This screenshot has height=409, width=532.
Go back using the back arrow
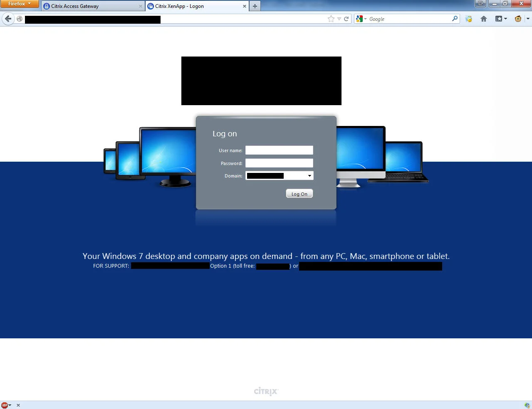8,19
